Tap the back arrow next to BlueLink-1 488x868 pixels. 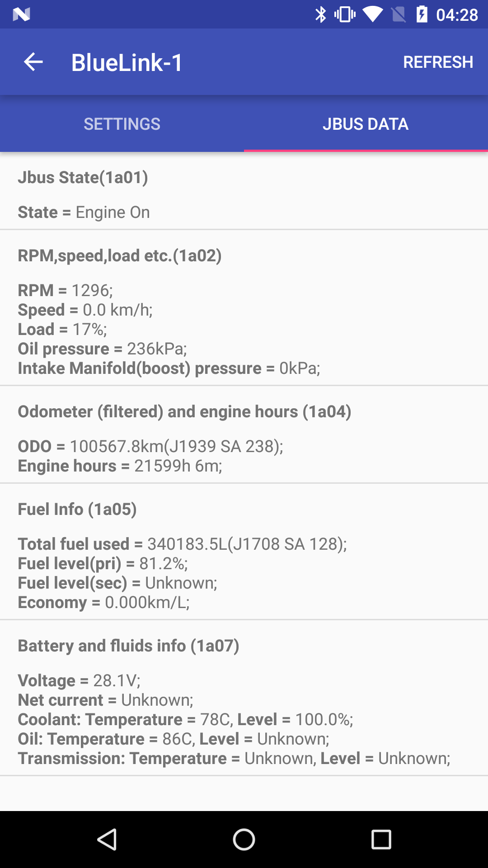click(33, 62)
